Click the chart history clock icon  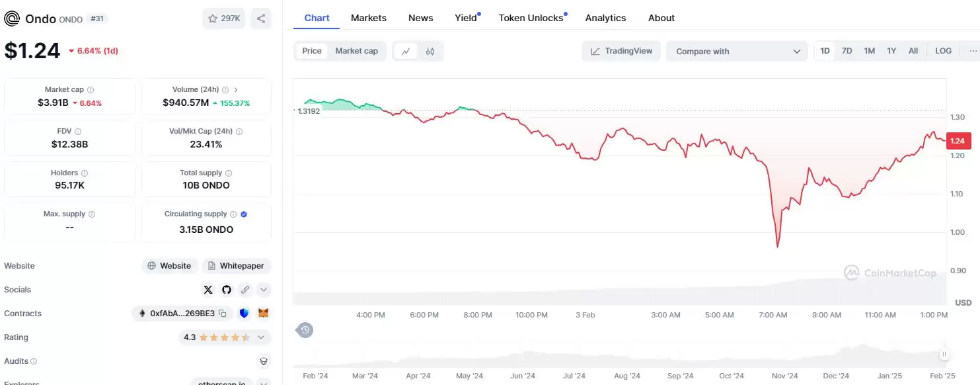click(304, 329)
